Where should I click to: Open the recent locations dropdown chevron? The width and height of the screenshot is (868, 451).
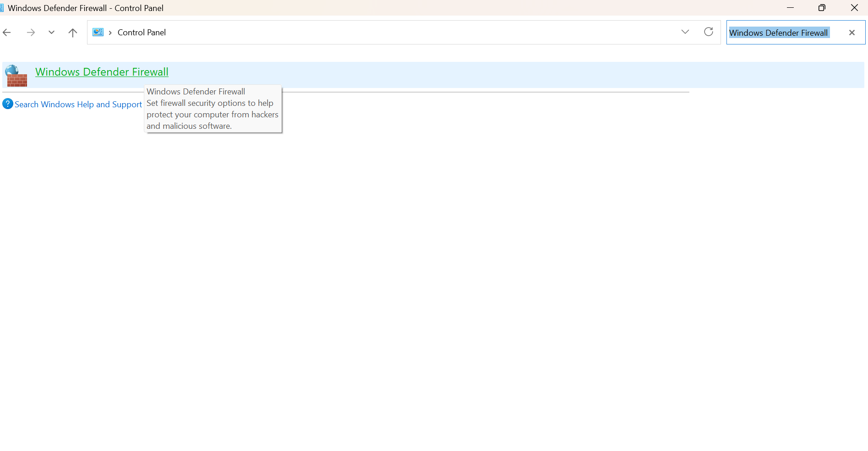coord(51,33)
